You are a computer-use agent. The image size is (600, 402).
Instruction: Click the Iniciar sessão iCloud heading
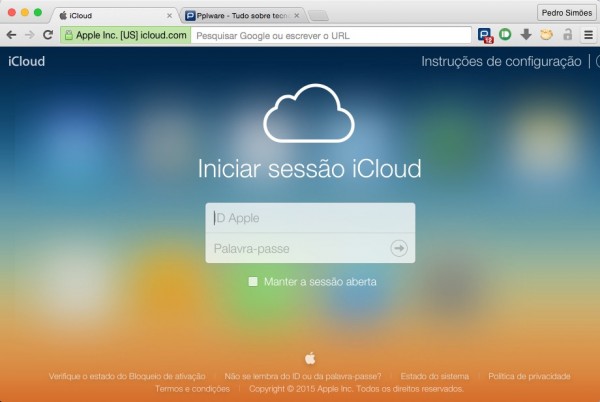click(x=309, y=168)
